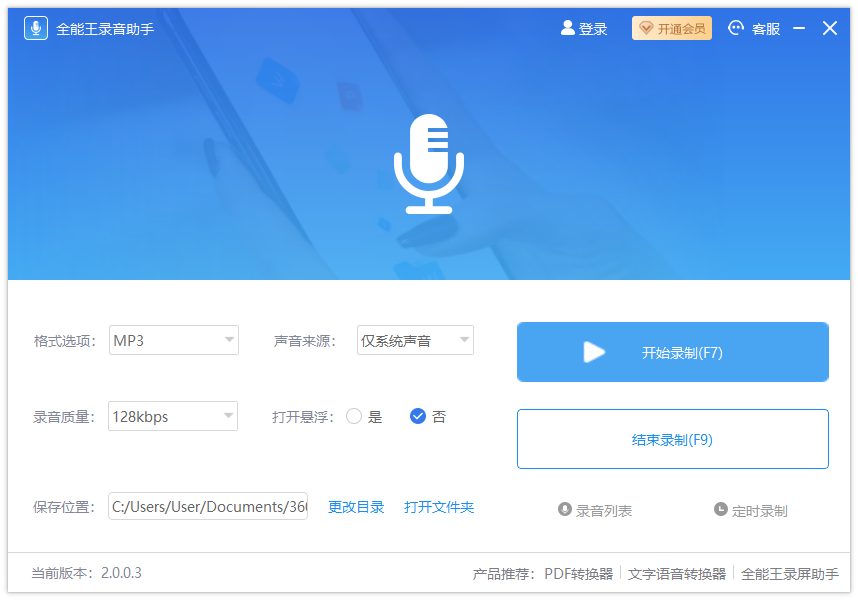Open the 128kbps 录音质量 quality dropdown
The image size is (858, 600).
coord(173,417)
